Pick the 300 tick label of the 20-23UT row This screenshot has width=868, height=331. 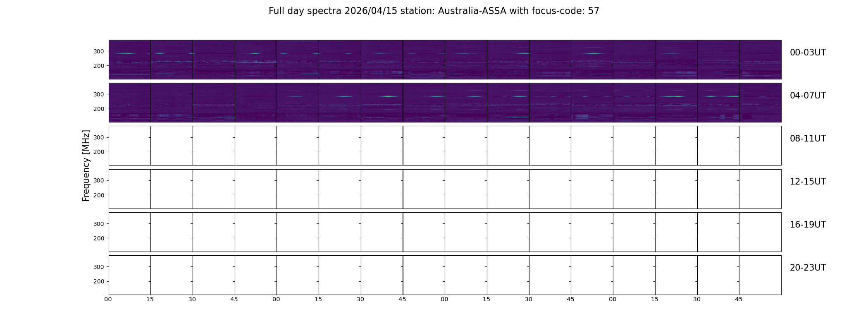click(99, 267)
